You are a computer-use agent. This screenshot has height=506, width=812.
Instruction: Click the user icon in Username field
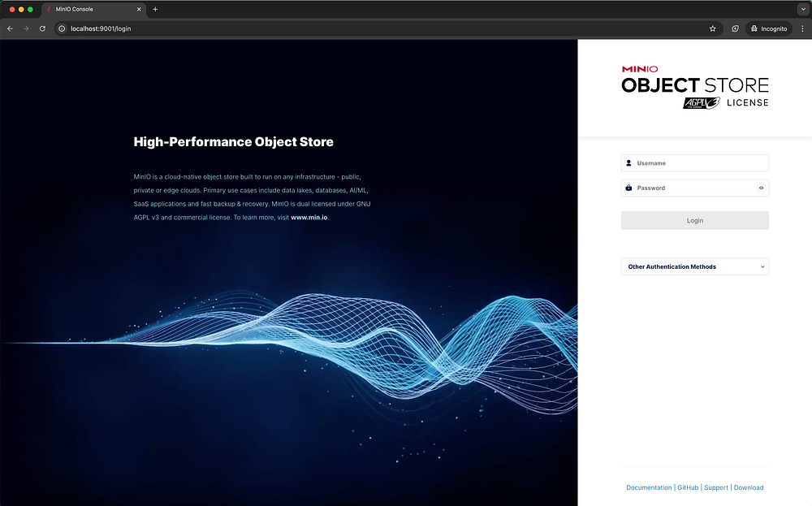click(628, 163)
